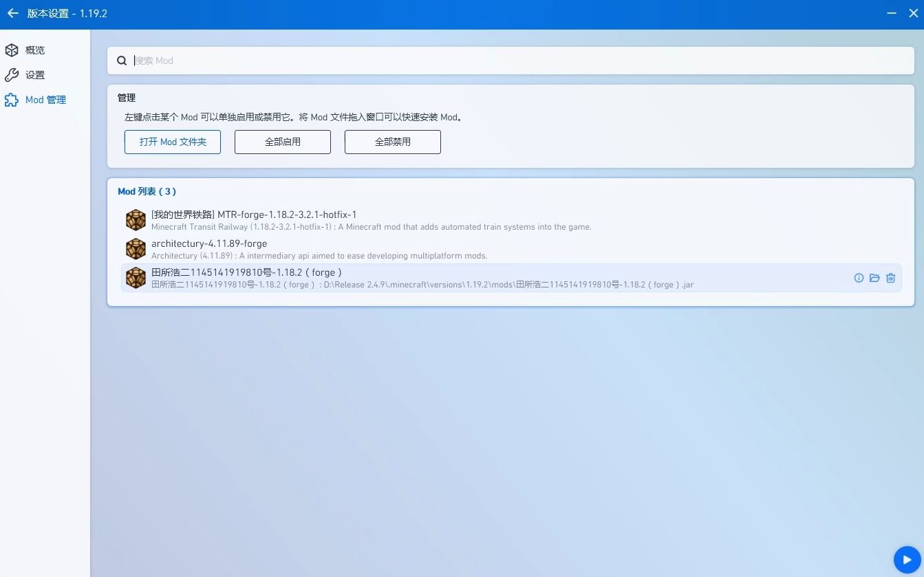
Task: Show info for the 田所浩二 mod
Action: pos(859,278)
